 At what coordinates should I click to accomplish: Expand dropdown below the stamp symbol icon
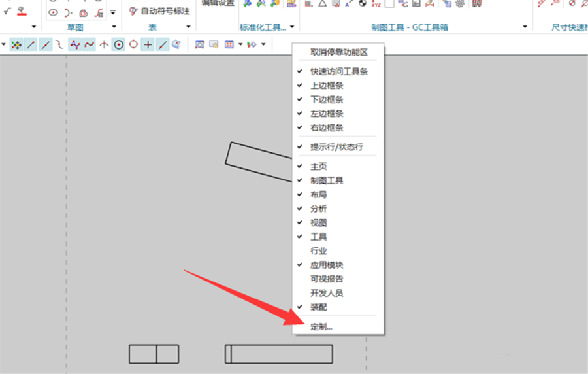pos(34,27)
